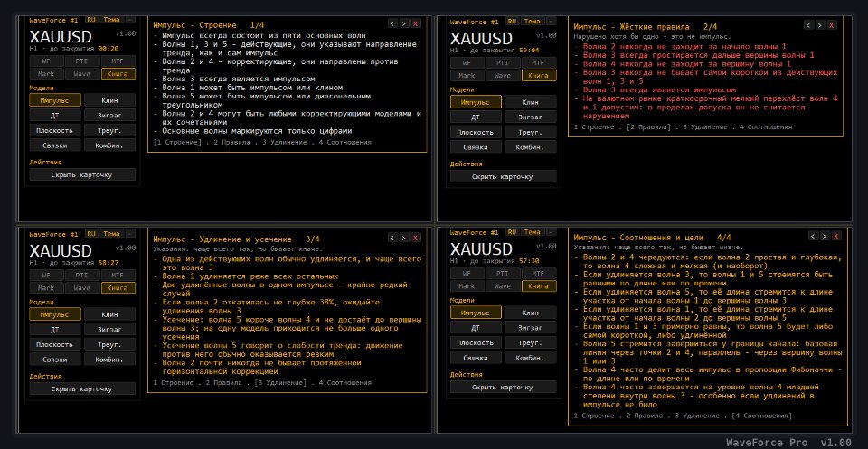Collapse panel with minus button beside Тема, 00:20 timer

(x=130, y=19)
